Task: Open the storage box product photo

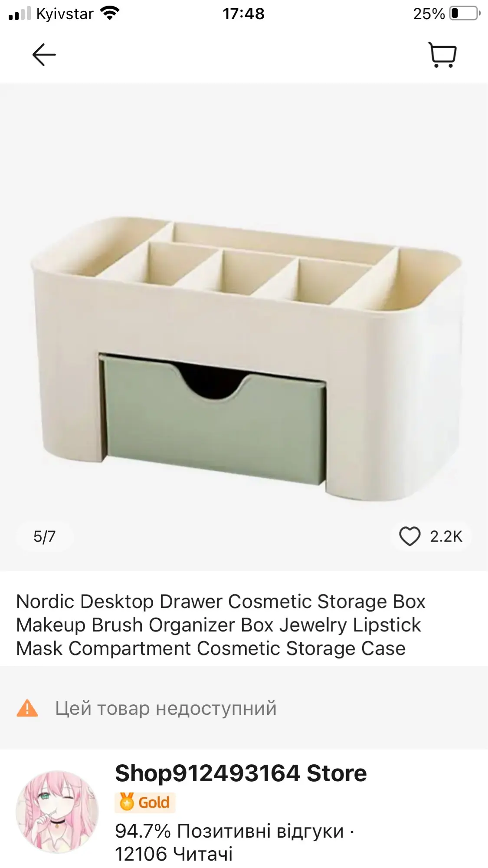Action: coord(244,327)
